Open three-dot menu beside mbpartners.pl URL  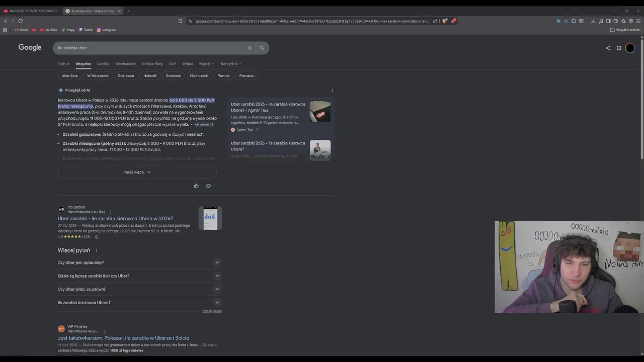pos(110,212)
